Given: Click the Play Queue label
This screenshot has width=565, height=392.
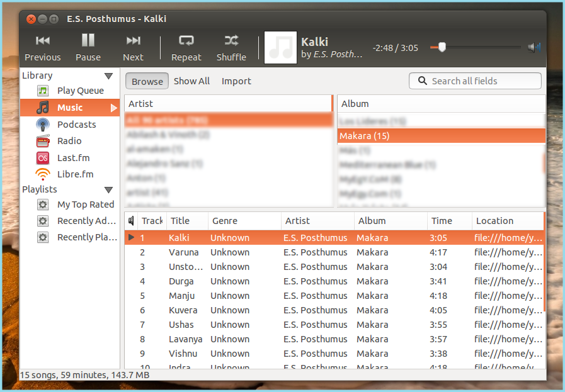Looking at the screenshot, I should click(x=81, y=91).
